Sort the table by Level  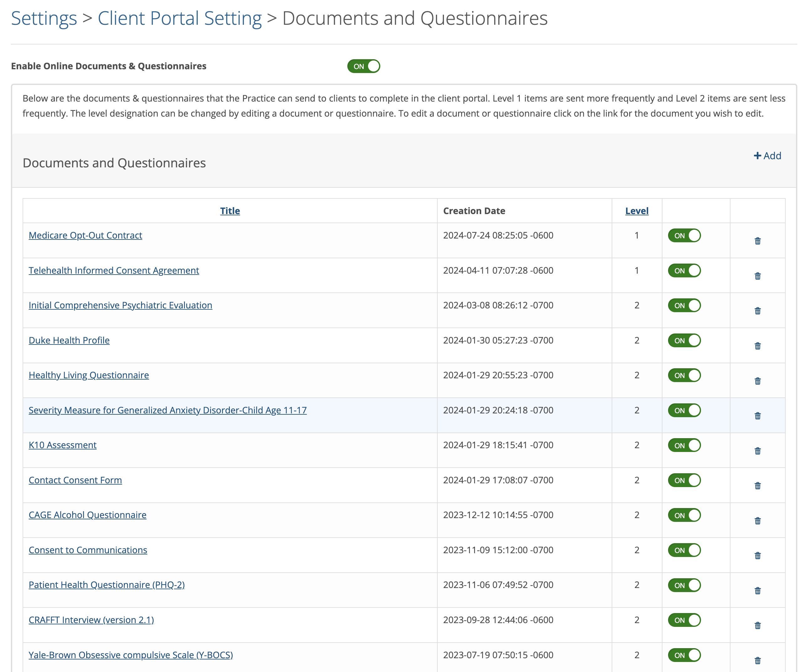[x=636, y=211]
